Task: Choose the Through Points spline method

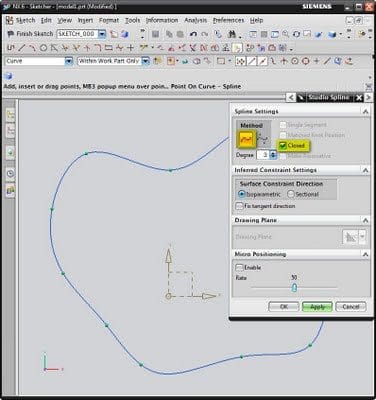Action: click(247, 139)
